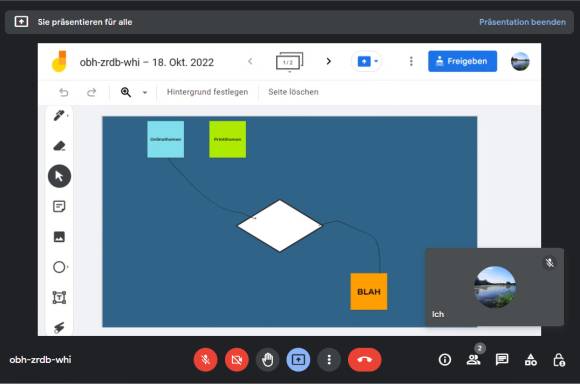580x384 pixels.
Task: Toggle the present screen button
Action: coord(298,360)
